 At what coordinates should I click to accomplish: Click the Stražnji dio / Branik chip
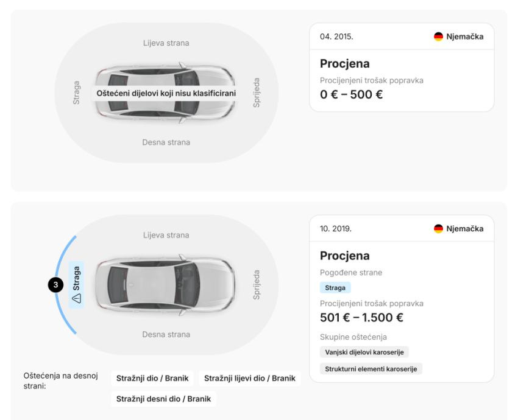152,379
